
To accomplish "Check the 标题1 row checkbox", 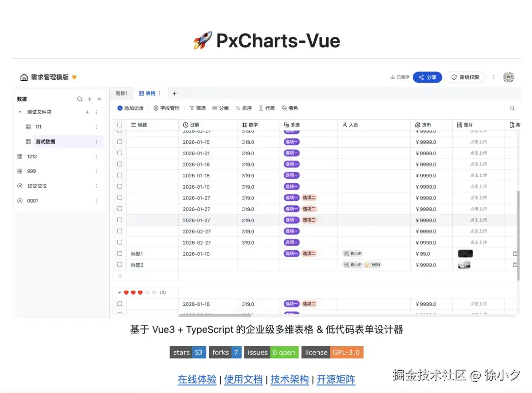I will coord(120,254).
